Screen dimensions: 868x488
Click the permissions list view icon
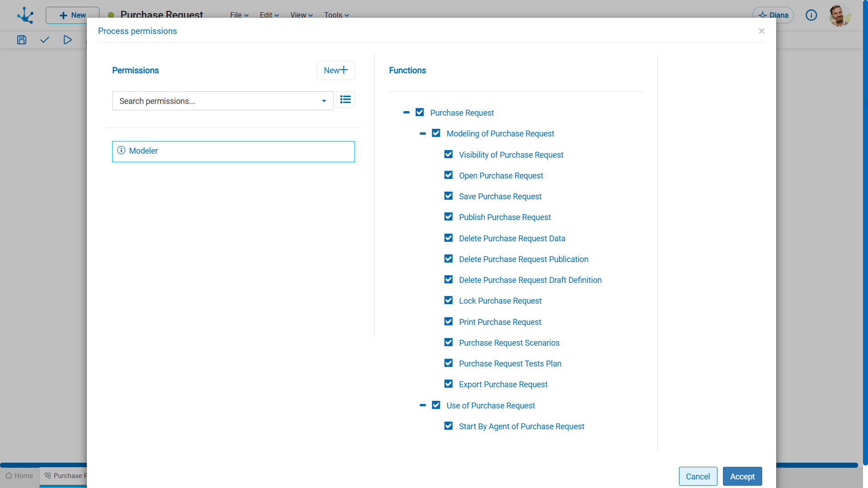point(345,99)
